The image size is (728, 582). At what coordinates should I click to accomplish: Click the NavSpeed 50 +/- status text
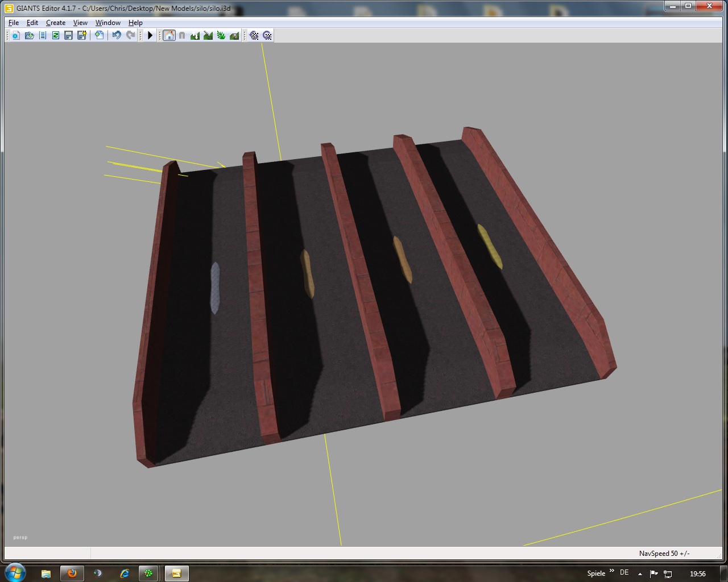[664, 553]
